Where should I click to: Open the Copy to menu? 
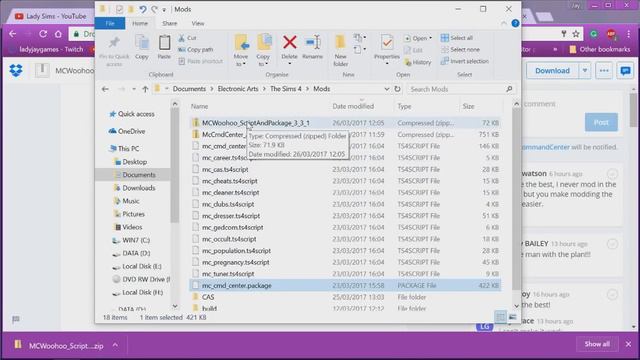[x=263, y=50]
